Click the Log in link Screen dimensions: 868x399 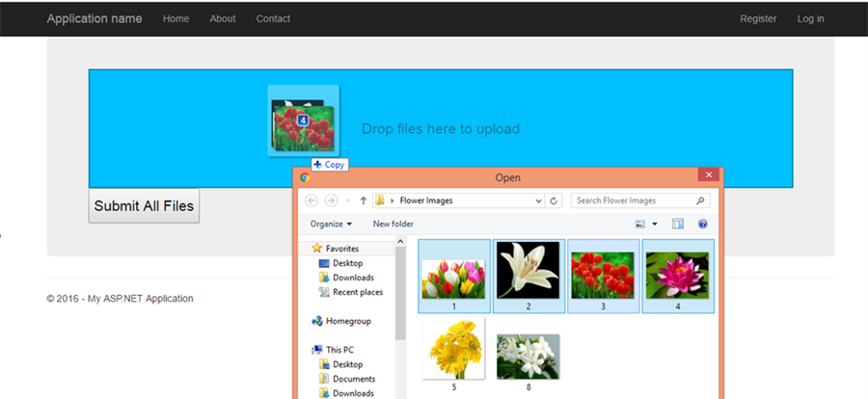[810, 19]
